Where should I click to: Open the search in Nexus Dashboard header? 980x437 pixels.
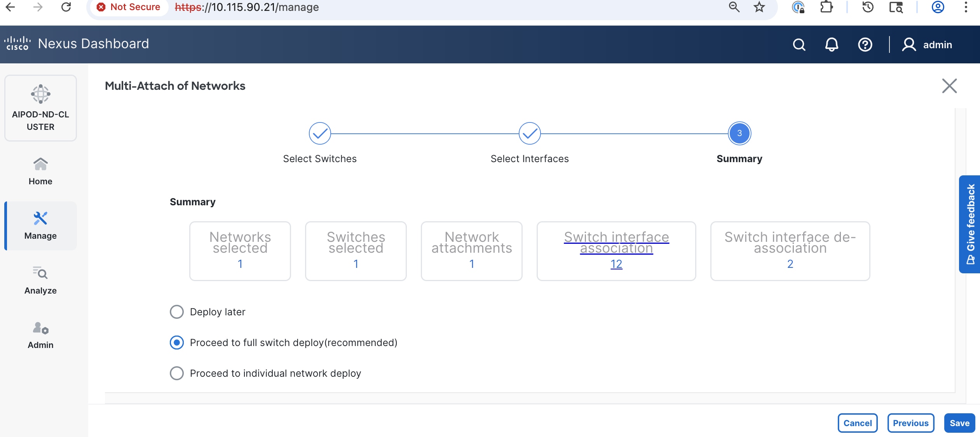click(x=799, y=44)
